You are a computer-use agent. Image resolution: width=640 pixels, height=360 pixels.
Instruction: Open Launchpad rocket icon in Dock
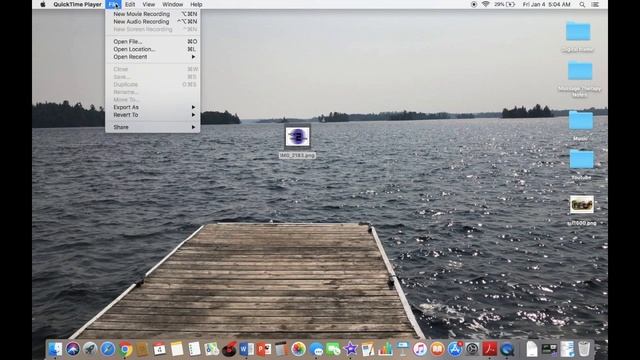90,349
